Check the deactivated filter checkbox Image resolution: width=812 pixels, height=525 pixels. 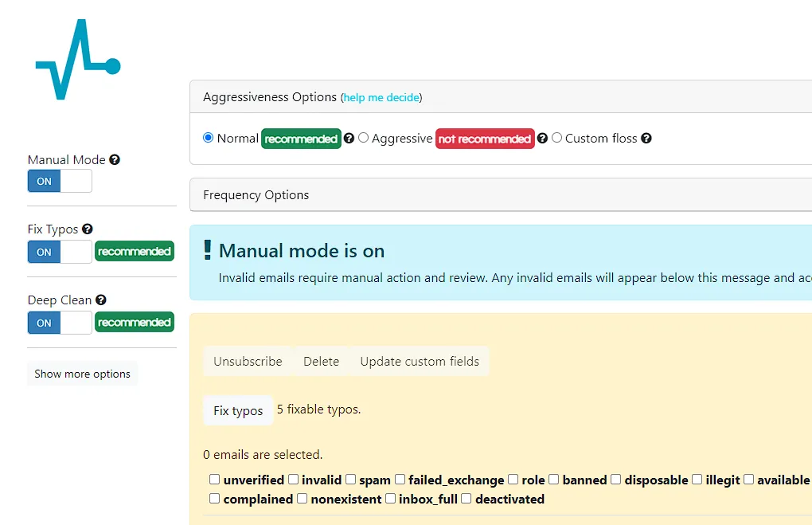click(466, 499)
